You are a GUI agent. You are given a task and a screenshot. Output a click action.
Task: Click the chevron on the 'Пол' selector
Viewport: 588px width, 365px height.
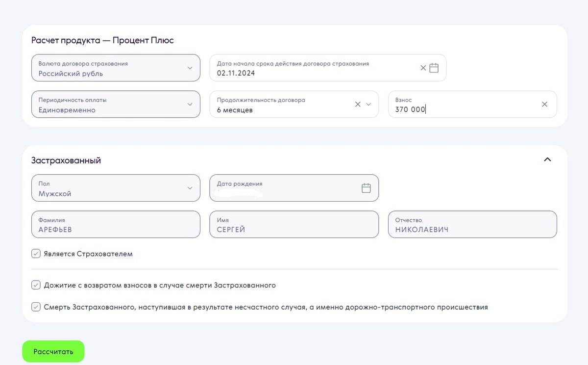coord(191,188)
